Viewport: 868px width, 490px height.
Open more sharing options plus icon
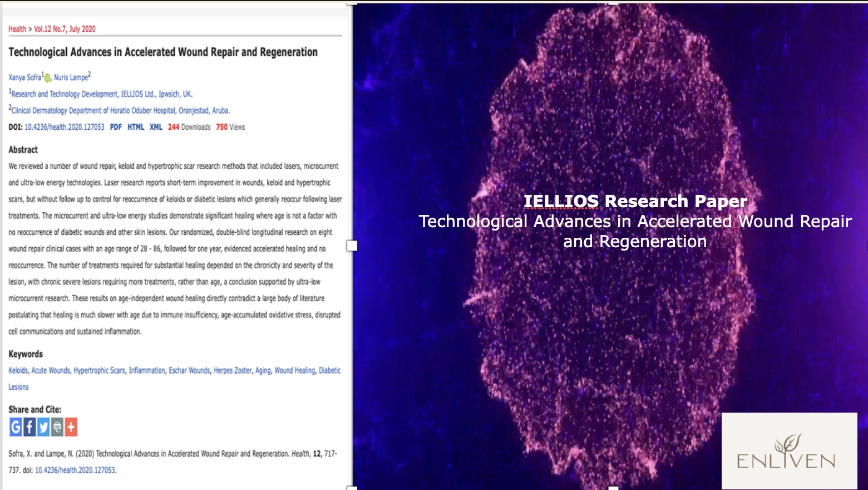click(x=71, y=427)
